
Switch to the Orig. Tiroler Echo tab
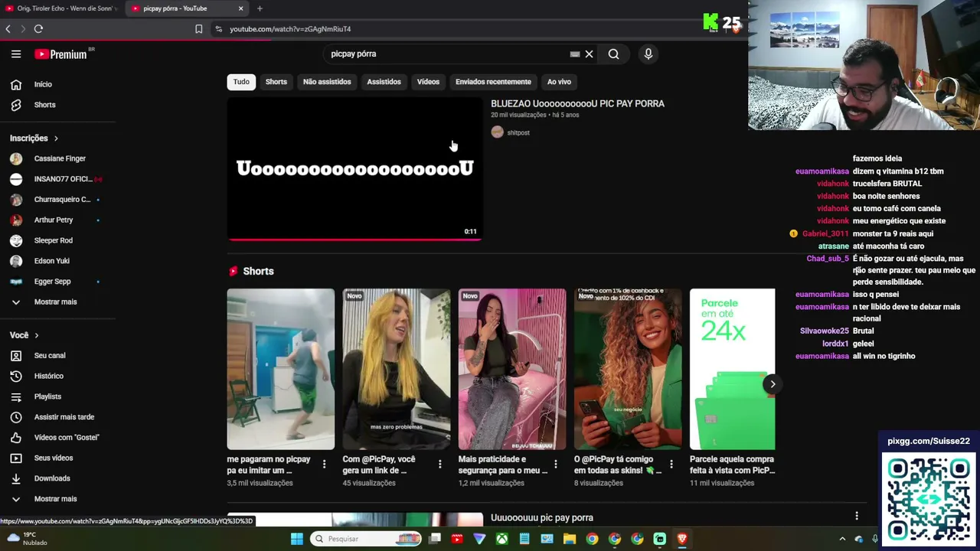61,8
